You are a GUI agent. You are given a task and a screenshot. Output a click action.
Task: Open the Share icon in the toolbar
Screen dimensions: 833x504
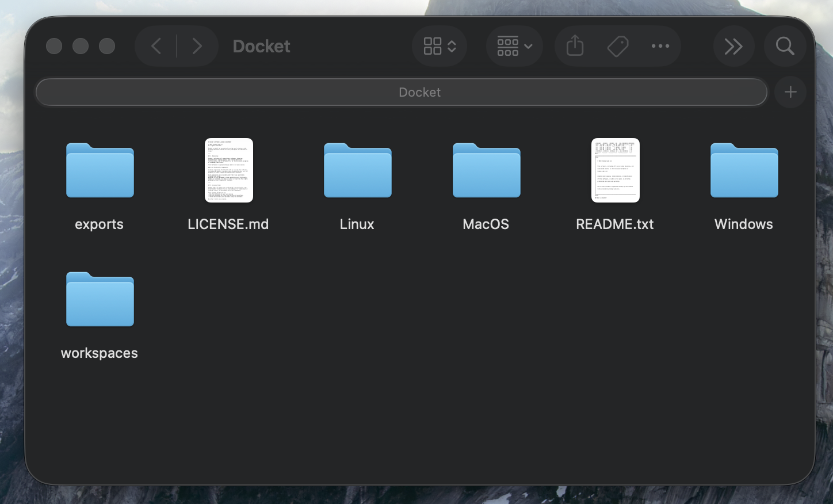(574, 46)
